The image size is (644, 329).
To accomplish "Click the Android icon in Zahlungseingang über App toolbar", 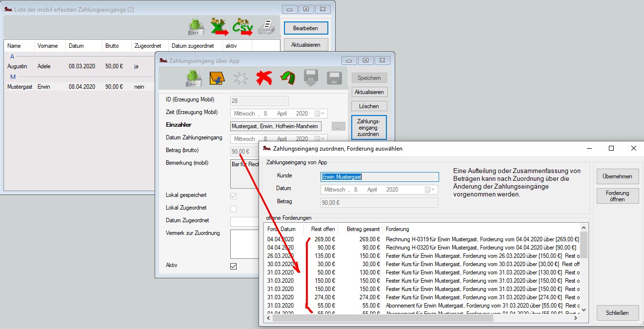I will coord(194,78).
